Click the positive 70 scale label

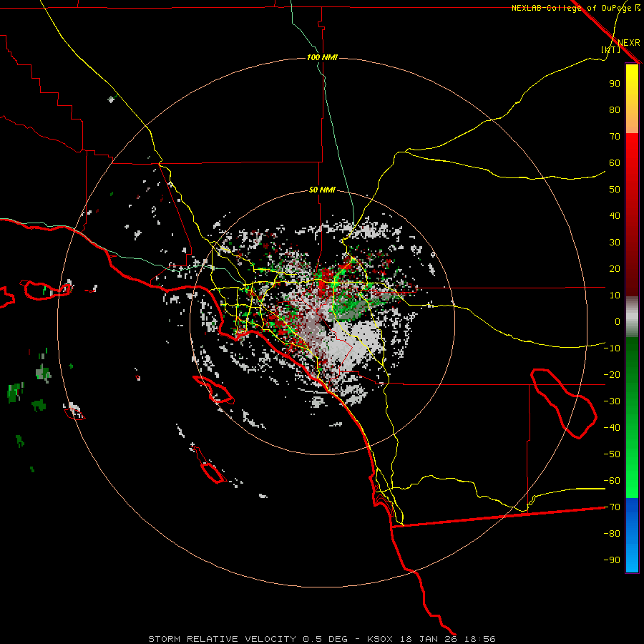615,137
